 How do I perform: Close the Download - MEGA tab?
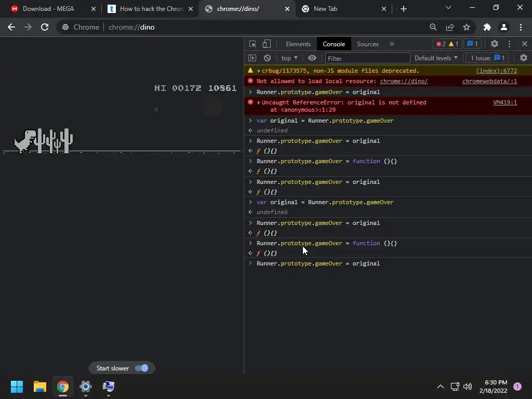94,9
